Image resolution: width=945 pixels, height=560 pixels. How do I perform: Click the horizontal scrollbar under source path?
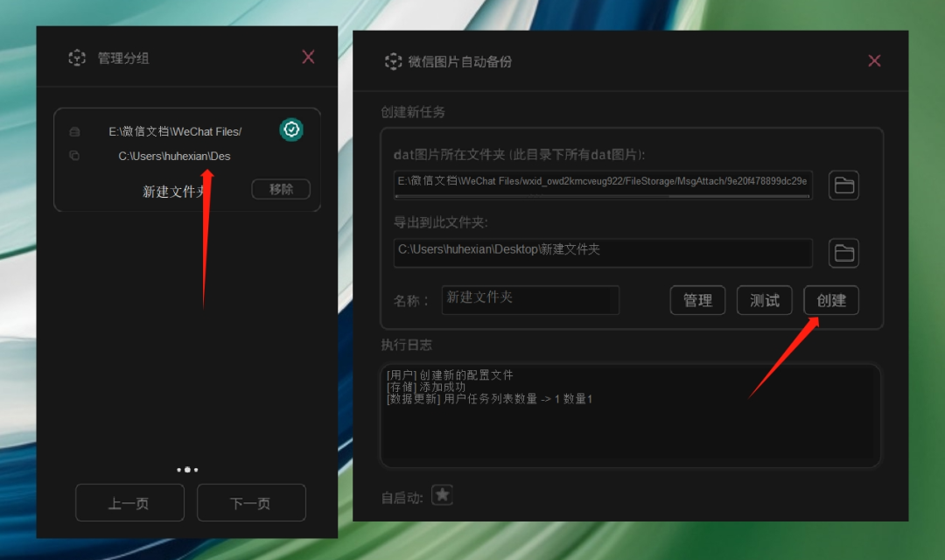coord(603,197)
